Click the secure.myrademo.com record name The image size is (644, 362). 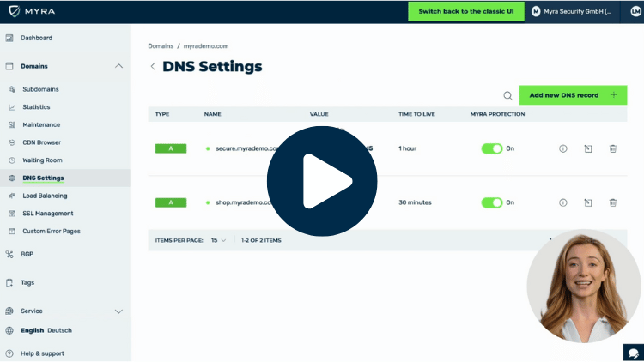246,148
